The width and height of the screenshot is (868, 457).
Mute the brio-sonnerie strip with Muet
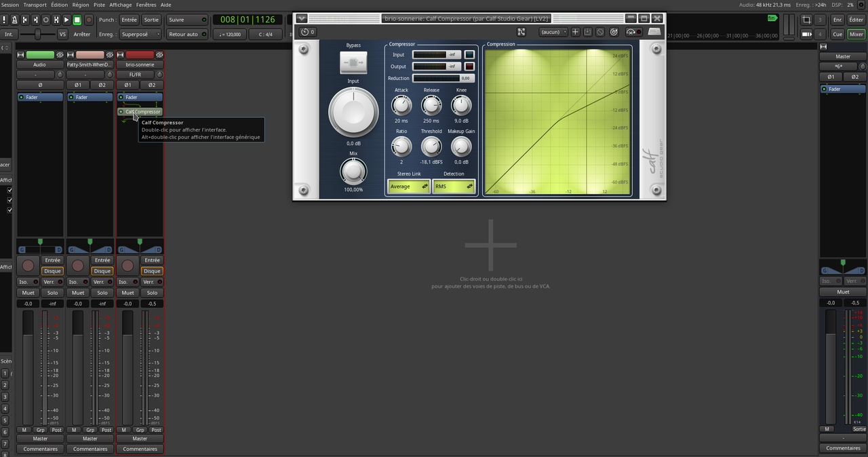coord(129,292)
